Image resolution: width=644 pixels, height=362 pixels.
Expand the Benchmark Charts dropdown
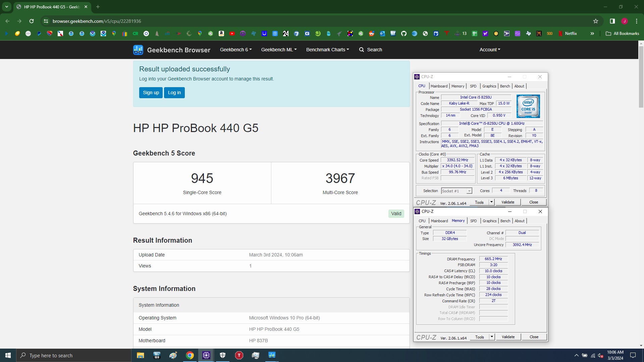pos(328,50)
